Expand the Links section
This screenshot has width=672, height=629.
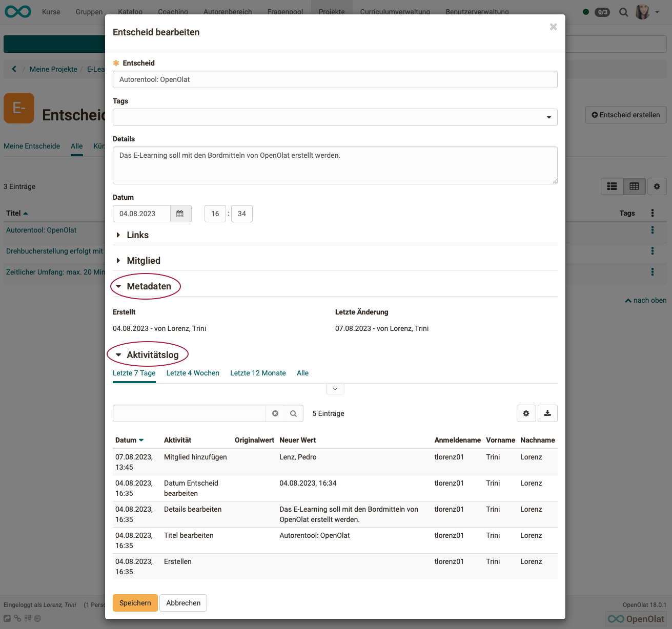point(137,235)
